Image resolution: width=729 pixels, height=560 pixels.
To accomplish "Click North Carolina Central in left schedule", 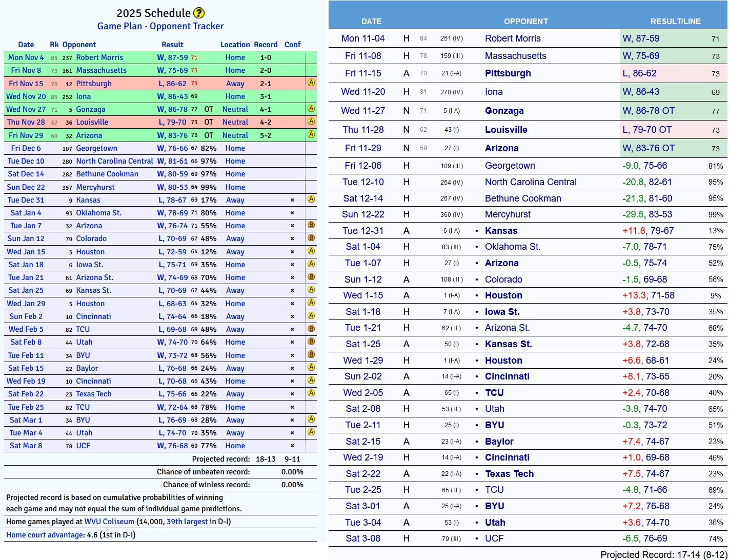I will (x=114, y=161).
